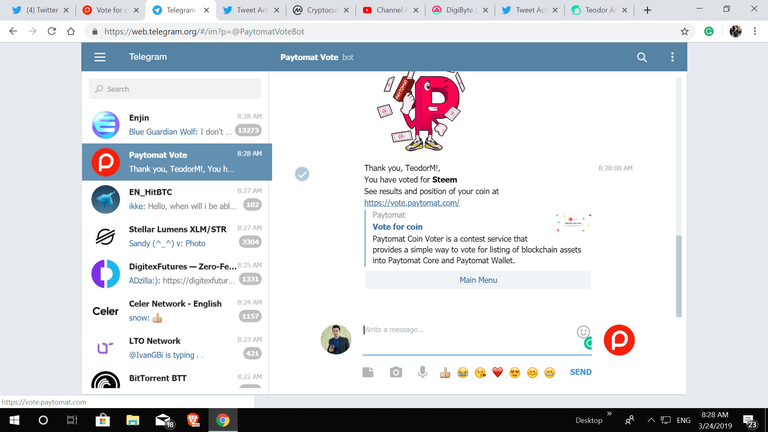Screen dimensions: 768x432
Task: Click my user avatar beside message box
Action: coord(336,339)
